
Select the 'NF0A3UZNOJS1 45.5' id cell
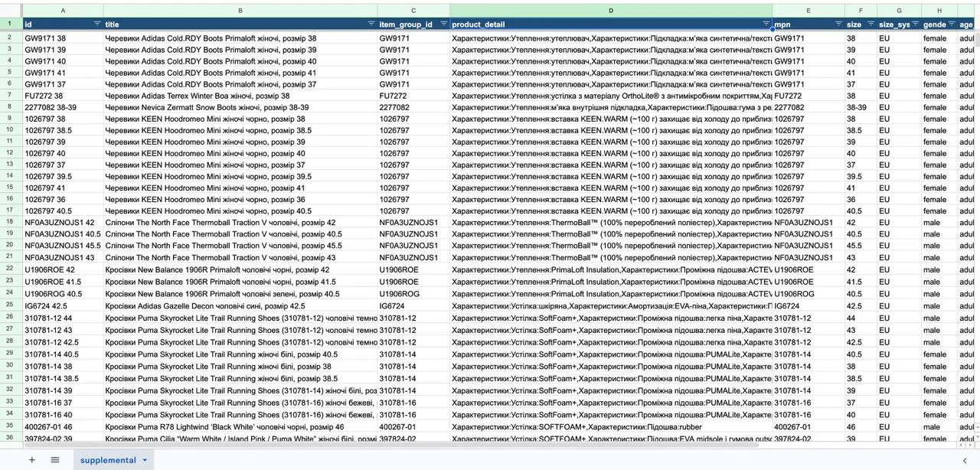(63, 246)
